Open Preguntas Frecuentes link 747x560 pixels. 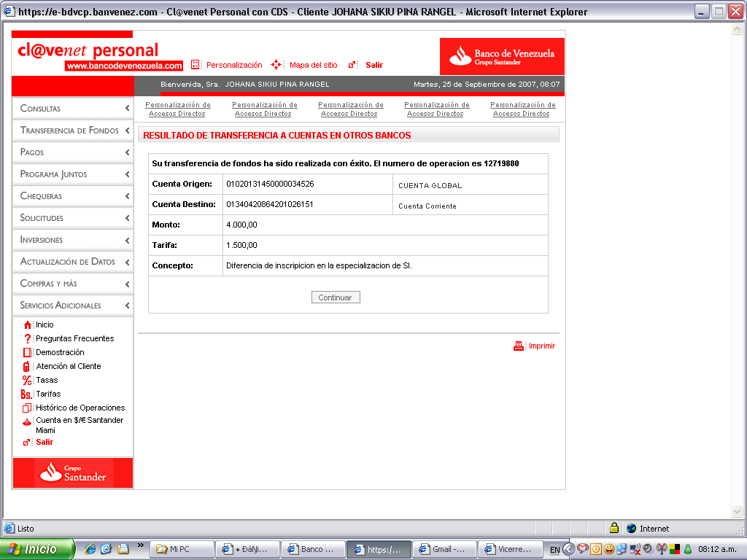click(75, 338)
